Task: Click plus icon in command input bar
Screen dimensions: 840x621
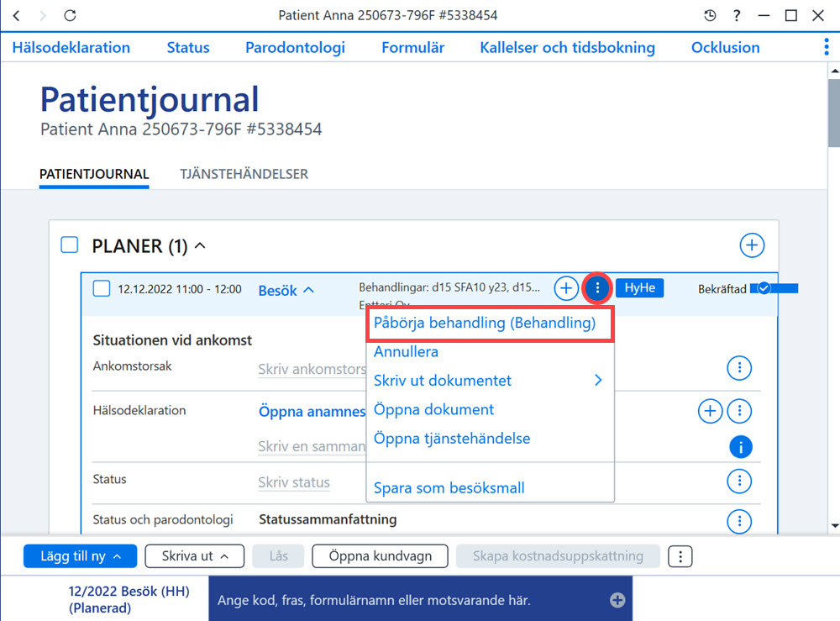Action: (x=617, y=600)
